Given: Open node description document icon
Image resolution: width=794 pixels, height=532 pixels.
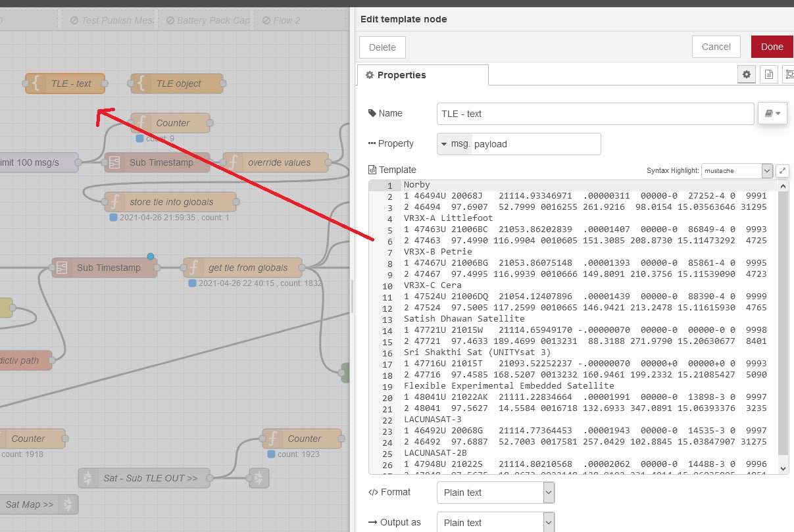Looking at the screenshot, I should pos(768,75).
